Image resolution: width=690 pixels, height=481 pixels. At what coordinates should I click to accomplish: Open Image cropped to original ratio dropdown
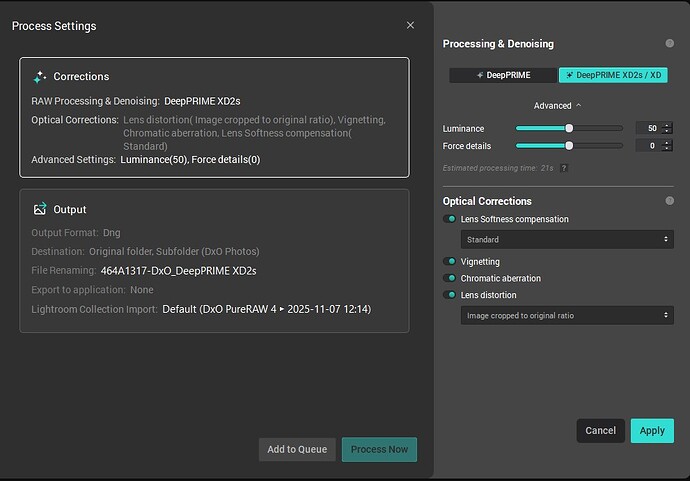[x=567, y=316]
